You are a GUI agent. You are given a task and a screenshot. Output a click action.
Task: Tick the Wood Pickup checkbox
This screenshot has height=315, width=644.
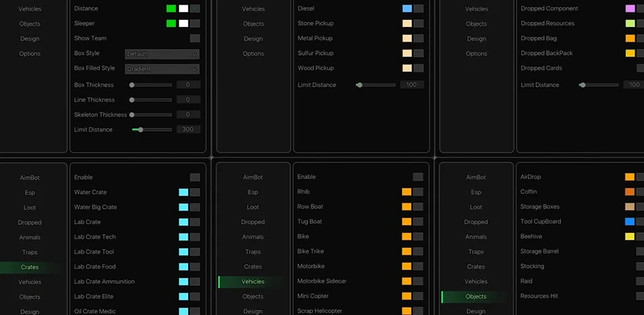(x=419, y=68)
